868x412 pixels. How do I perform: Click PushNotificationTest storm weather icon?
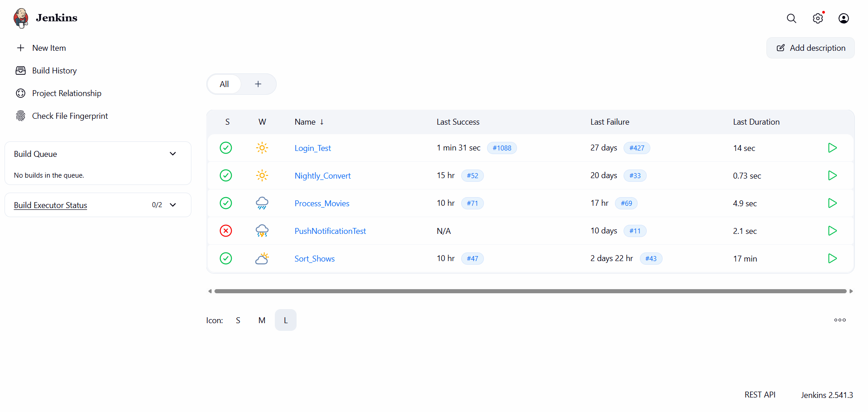coord(262,231)
